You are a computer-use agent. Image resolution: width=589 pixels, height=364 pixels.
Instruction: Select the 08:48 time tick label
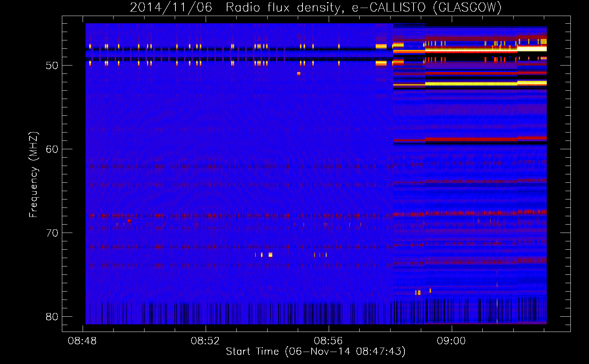(82, 341)
